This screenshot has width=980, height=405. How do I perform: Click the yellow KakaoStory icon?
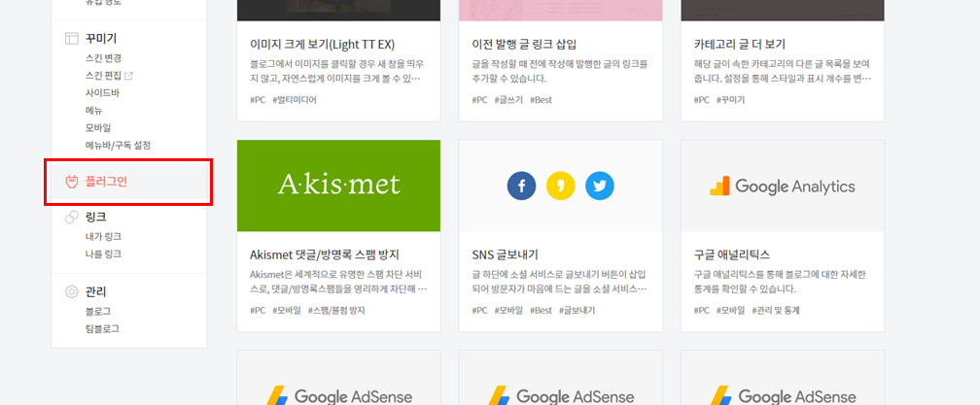[561, 186]
